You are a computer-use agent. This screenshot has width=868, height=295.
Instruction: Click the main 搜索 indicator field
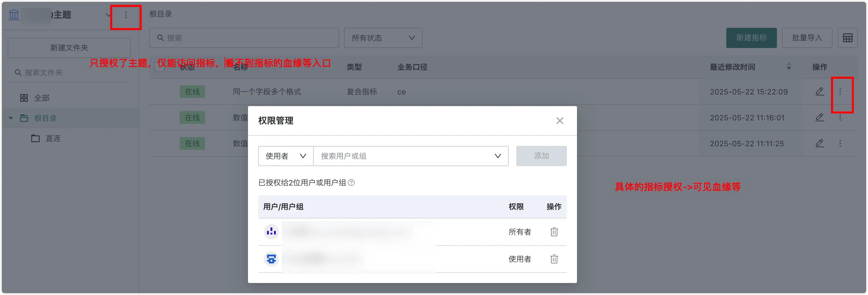pos(244,38)
